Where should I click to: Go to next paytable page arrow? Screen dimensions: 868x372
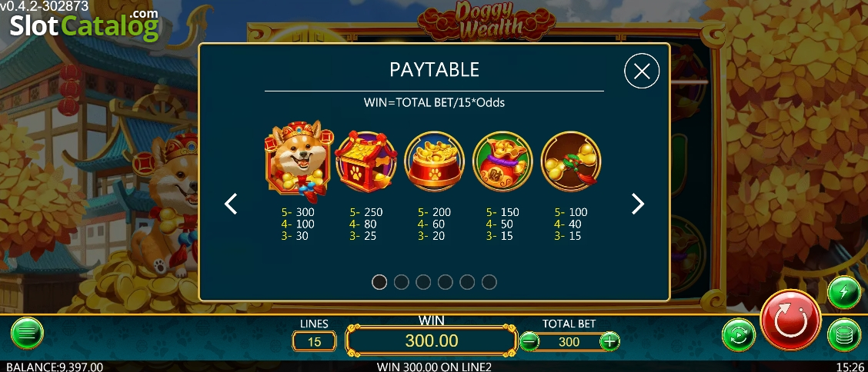638,204
